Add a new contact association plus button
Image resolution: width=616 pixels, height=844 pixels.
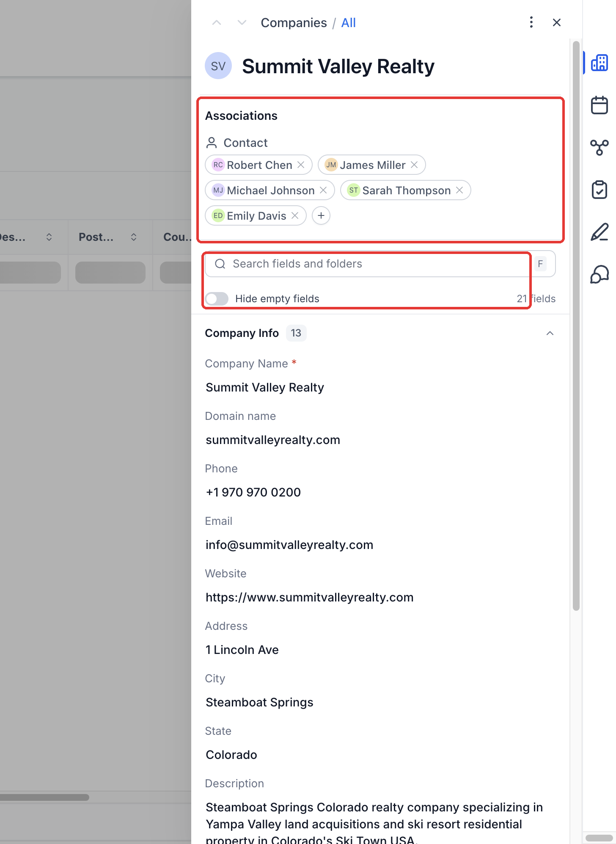321,215
